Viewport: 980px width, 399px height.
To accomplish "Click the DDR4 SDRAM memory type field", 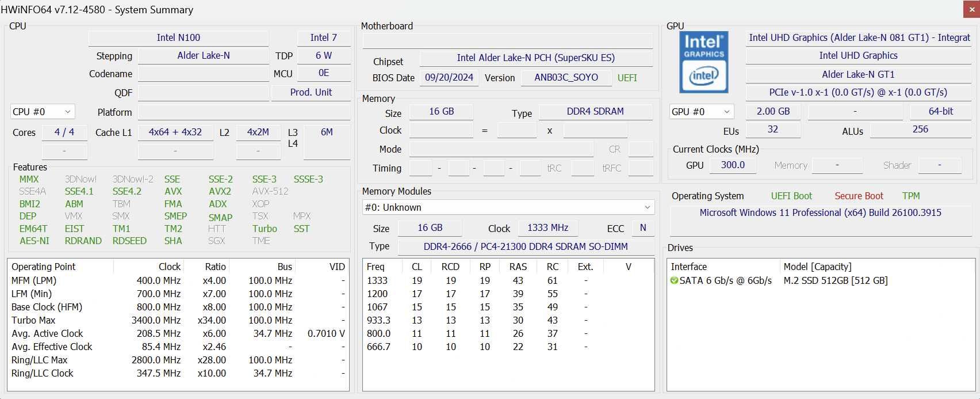I will [595, 111].
